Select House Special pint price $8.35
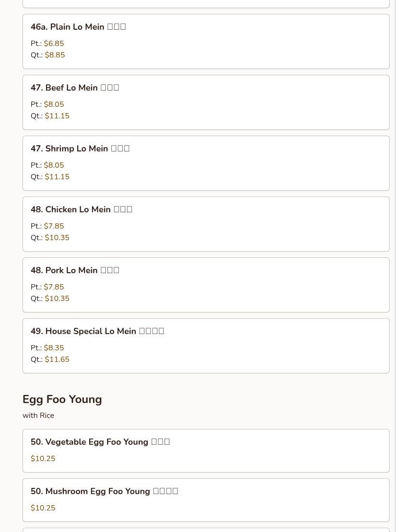405x532 pixels. click(x=54, y=348)
